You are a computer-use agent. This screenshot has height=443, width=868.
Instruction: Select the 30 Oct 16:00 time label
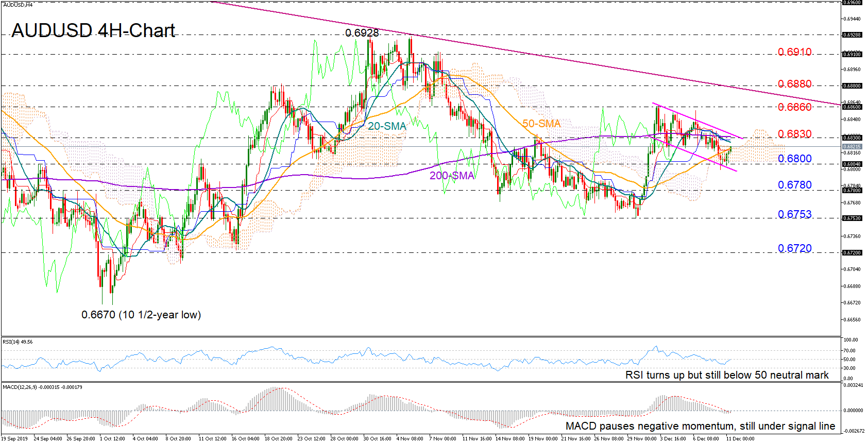[x=377, y=439]
